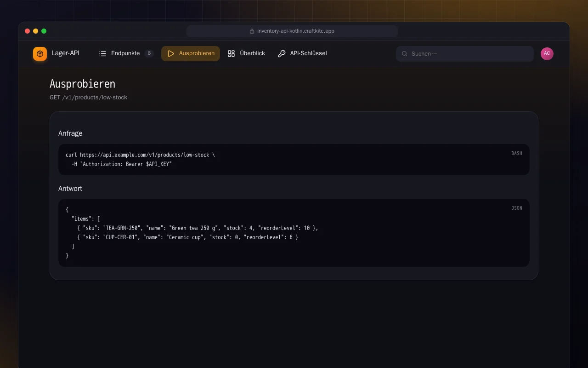Click the key icon beside API-Schlüssel

(x=282, y=54)
